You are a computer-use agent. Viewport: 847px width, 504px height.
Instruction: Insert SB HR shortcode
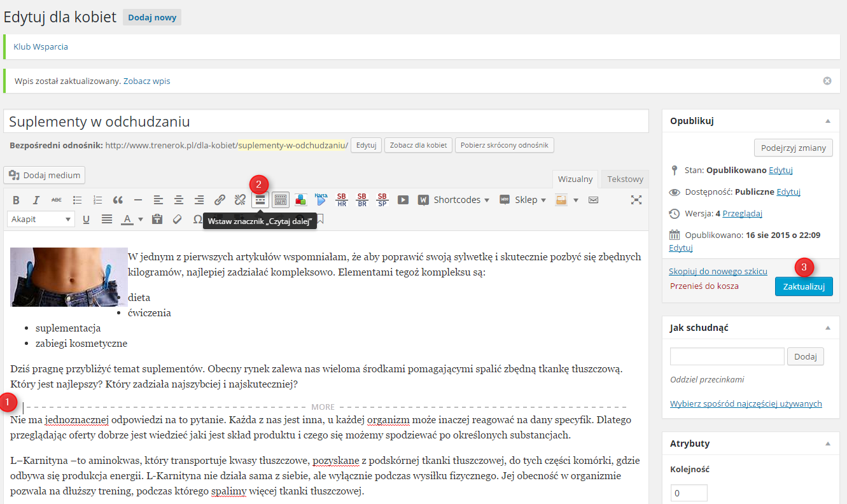(342, 200)
